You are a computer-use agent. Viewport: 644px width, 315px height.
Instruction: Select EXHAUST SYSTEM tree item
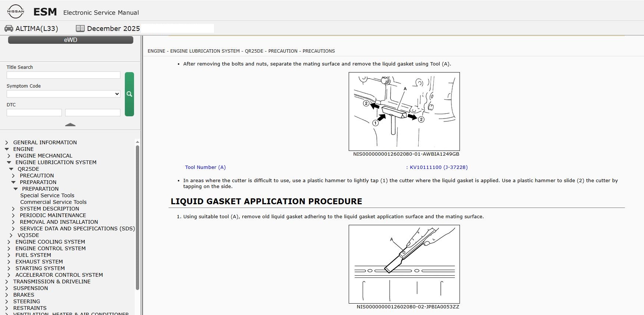click(x=39, y=262)
